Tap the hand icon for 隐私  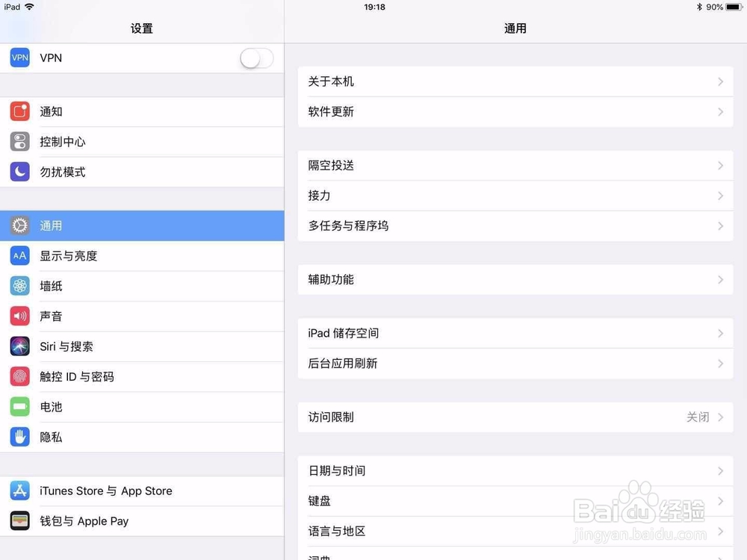19,437
